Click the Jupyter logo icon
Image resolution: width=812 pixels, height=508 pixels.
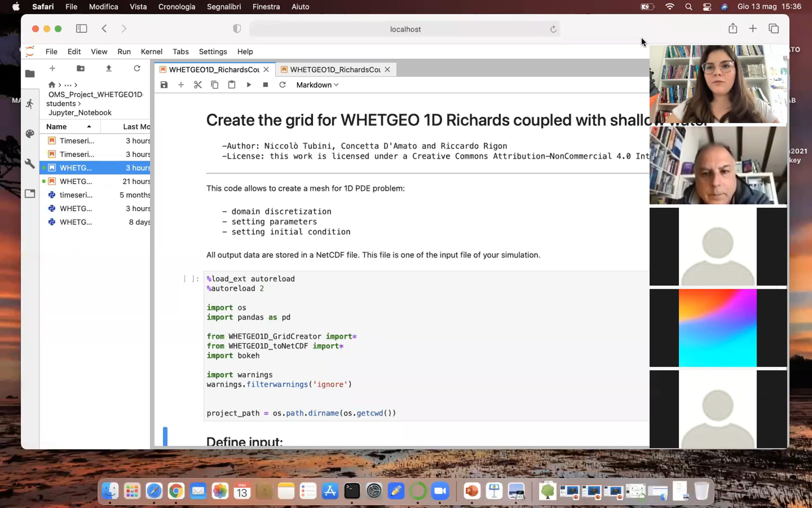(30, 51)
